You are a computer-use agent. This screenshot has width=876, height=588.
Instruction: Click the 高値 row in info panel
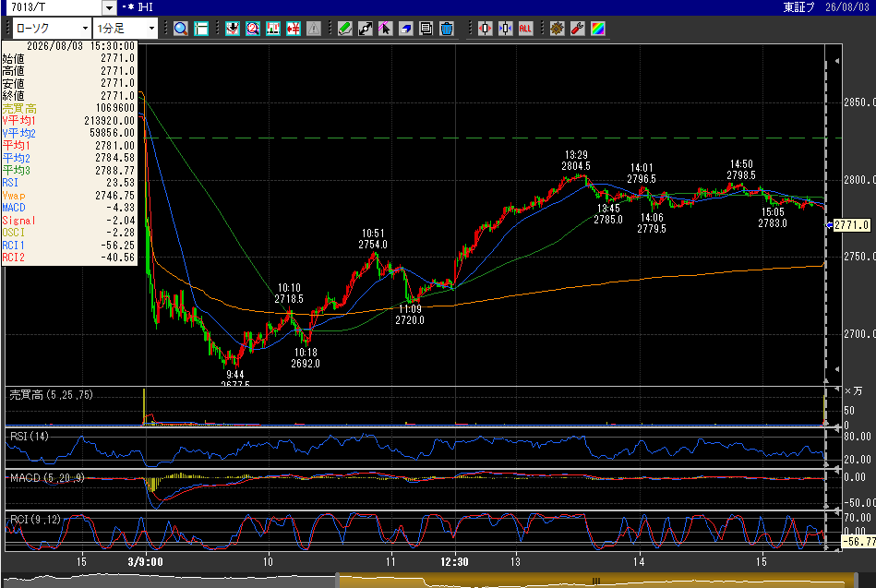pos(68,71)
